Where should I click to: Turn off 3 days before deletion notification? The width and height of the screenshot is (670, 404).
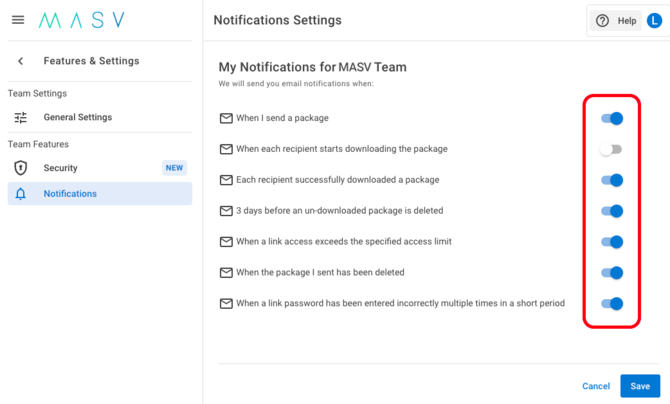pyautogui.click(x=612, y=211)
